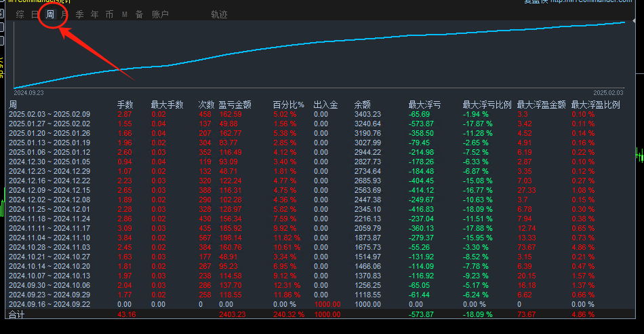Switch to the 年 yearly tab
The width and height of the screenshot is (644, 334).
(94, 14)
